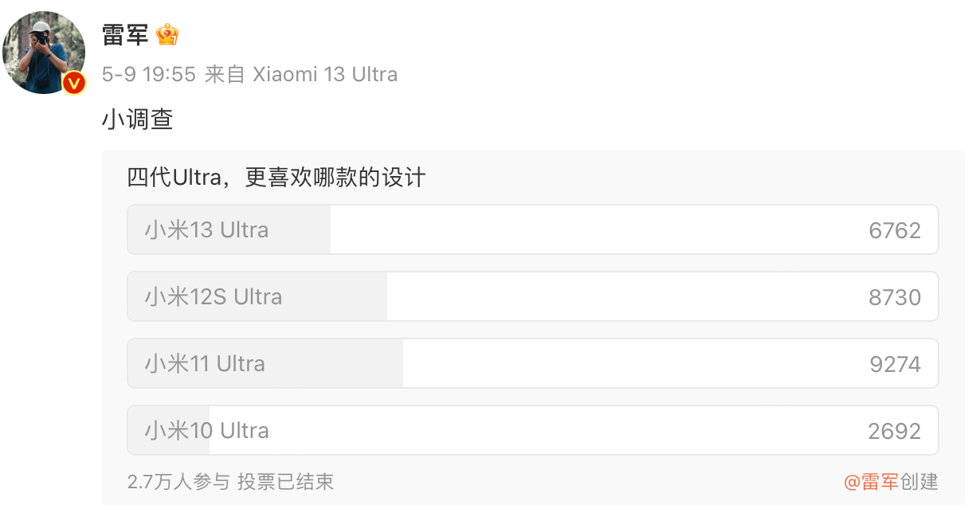This screenshot has height=505, width=980.
Task: Click the Xiaomi 13 Ultra source link
Action: click(x=325, y=75)
